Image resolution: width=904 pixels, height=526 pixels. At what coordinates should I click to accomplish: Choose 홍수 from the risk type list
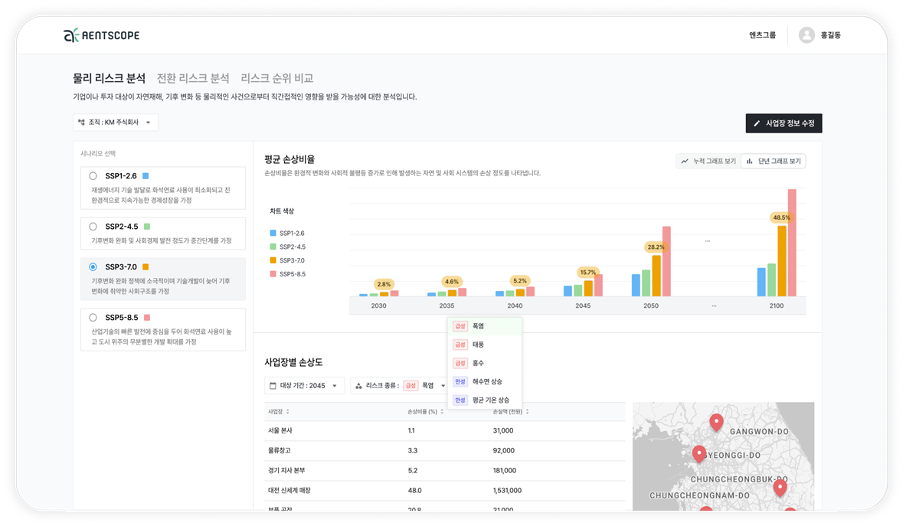click(485, 363)
